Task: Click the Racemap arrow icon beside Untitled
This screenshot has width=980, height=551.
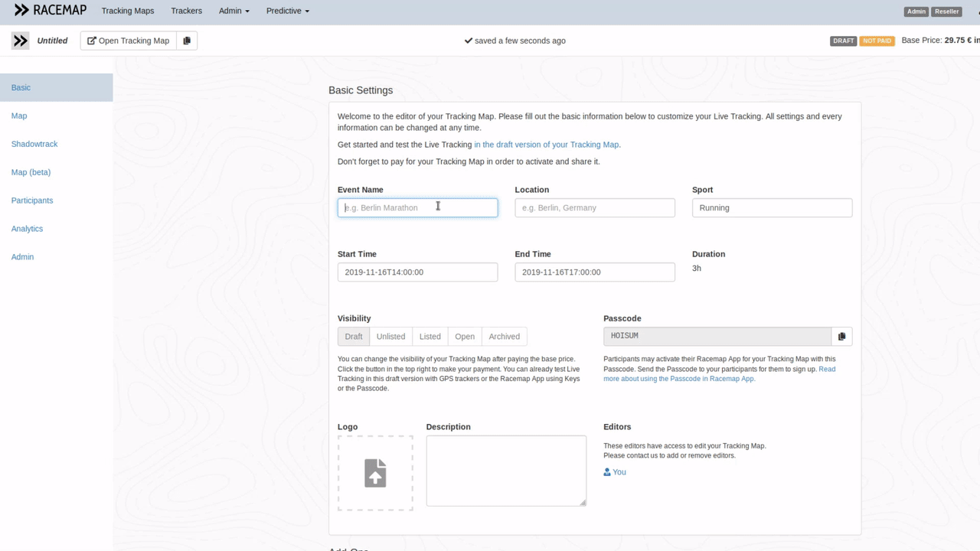Action: (x=21, y=41)
